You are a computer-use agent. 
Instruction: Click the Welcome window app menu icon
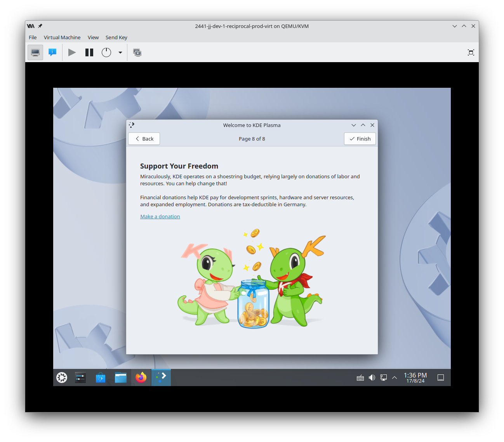tap(132, 125)
